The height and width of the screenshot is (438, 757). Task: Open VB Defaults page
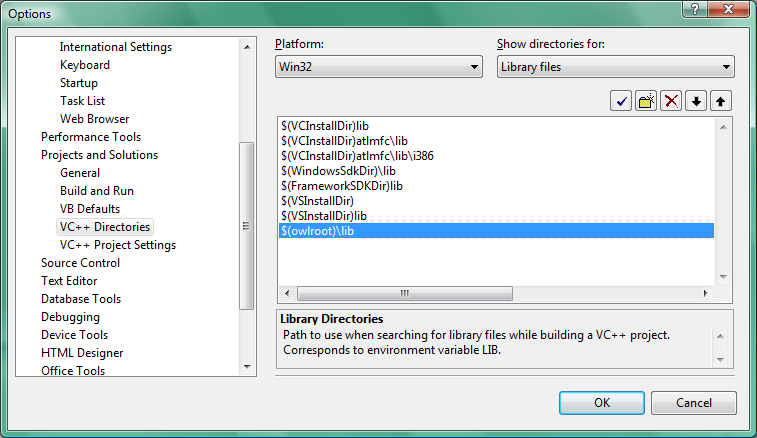pyautogui.click(x=90, y=209)
